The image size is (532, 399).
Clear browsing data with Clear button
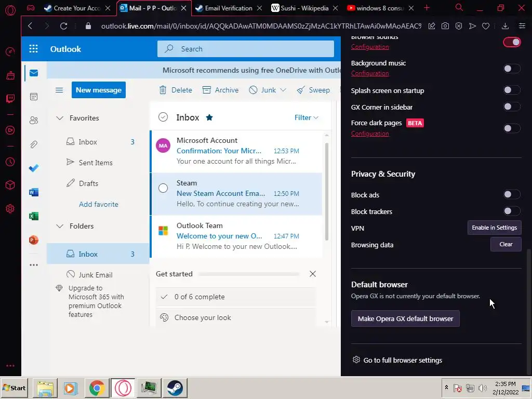(506, 244)
